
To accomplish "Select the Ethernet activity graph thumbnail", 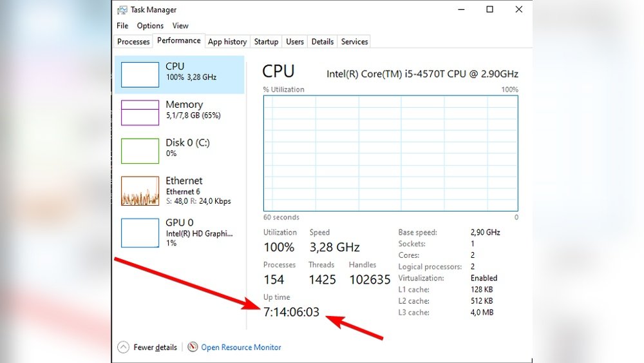I will 140,191.
